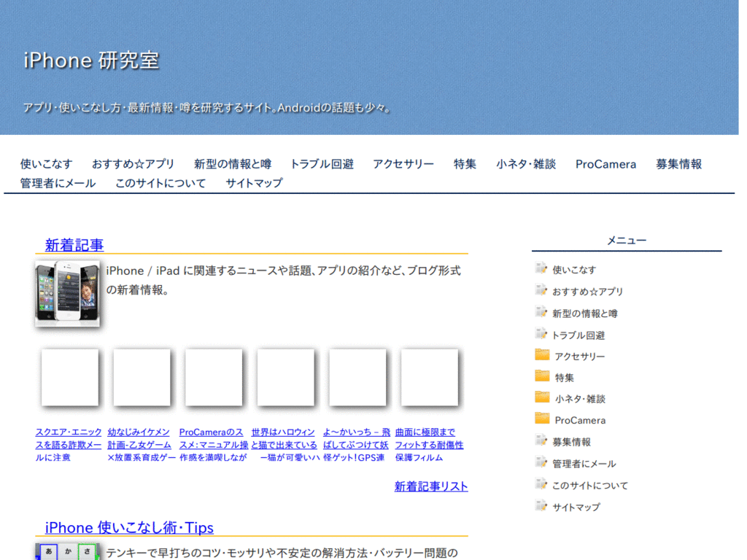Image resolution: width=747 pixels, height=560 pixels.
Task: Open 使いこなす text link in sidebar menu
Action: point(574,270)
